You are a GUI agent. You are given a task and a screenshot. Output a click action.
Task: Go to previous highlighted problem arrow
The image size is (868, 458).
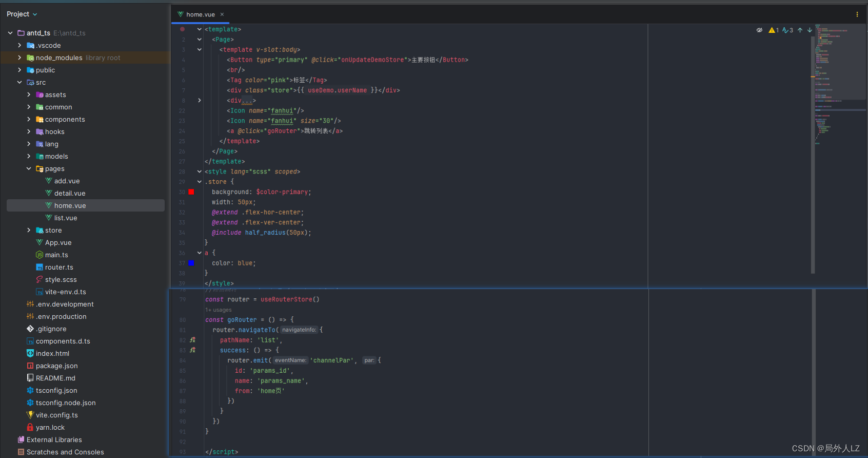pyautogui.click(x=800, y=30)
